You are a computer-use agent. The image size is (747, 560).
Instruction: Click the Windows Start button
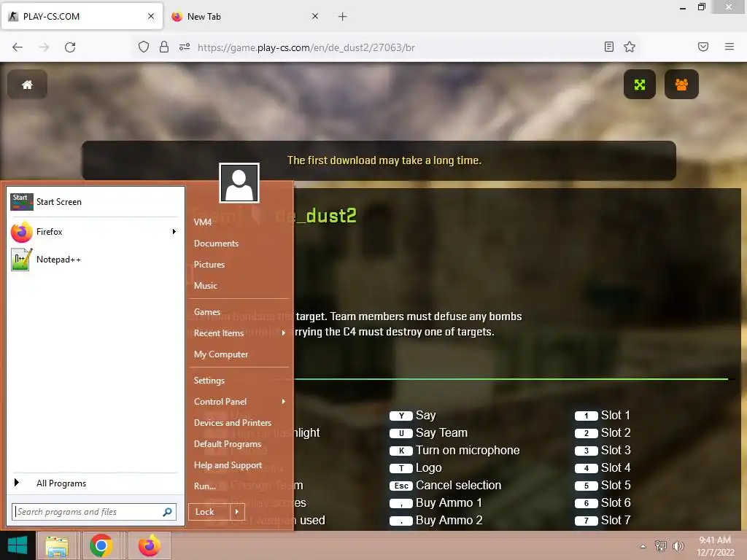click(18, 545)
